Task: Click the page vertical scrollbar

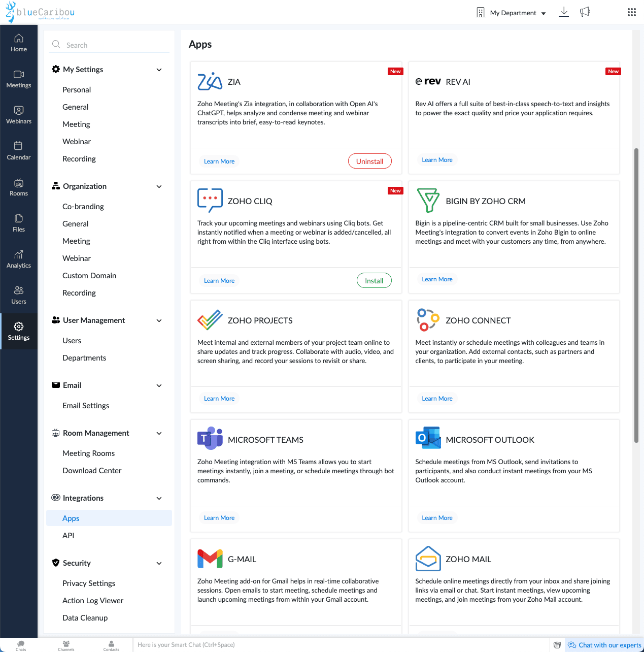Action: pos(636,295)
